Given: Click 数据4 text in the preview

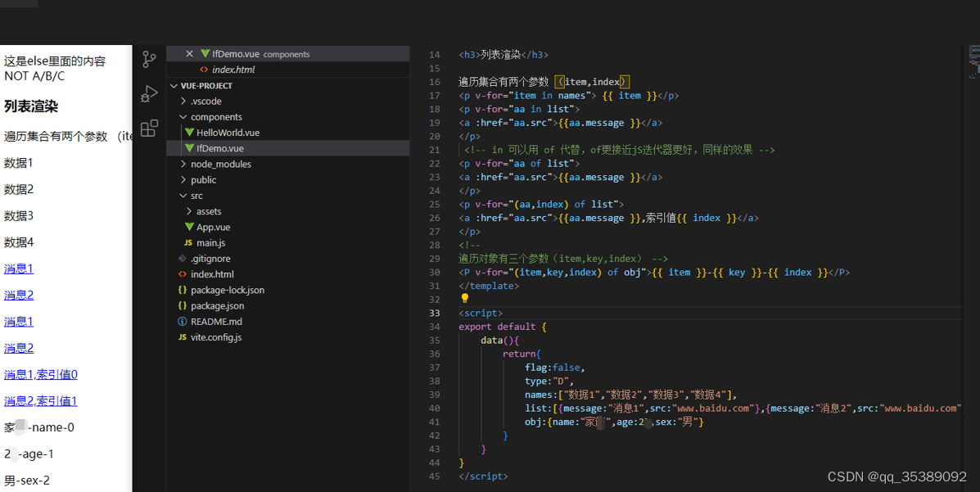Looking at the screenshot, I should (x=19, y=242).
